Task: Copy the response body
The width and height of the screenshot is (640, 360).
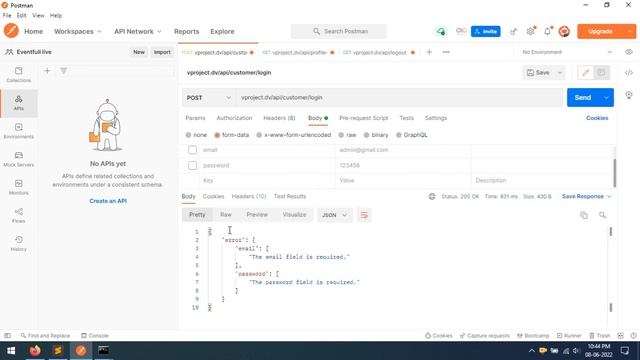Action: tap(584, 215)
